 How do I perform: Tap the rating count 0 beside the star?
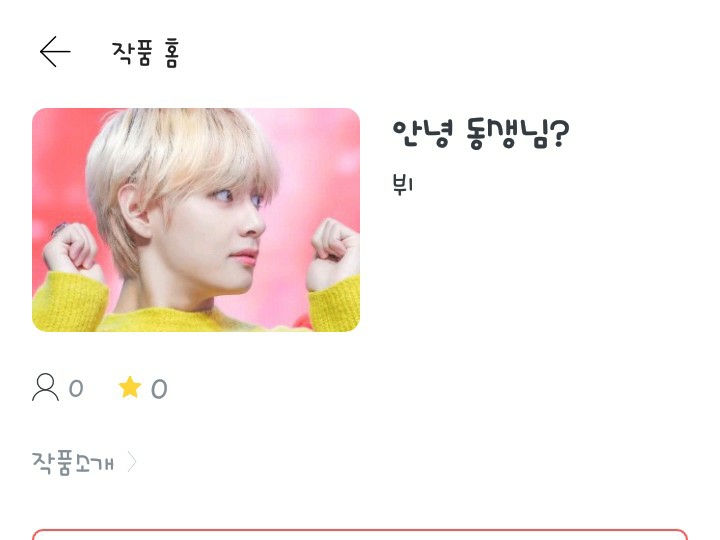point(159,389)
